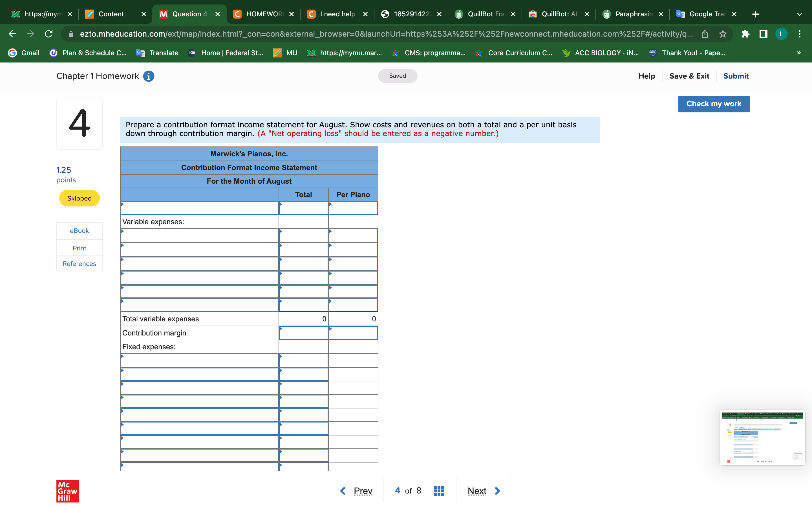This screenshot has height=507, width=812.
Task: Bookmark this page with the star icon
Action: [723, 34]
